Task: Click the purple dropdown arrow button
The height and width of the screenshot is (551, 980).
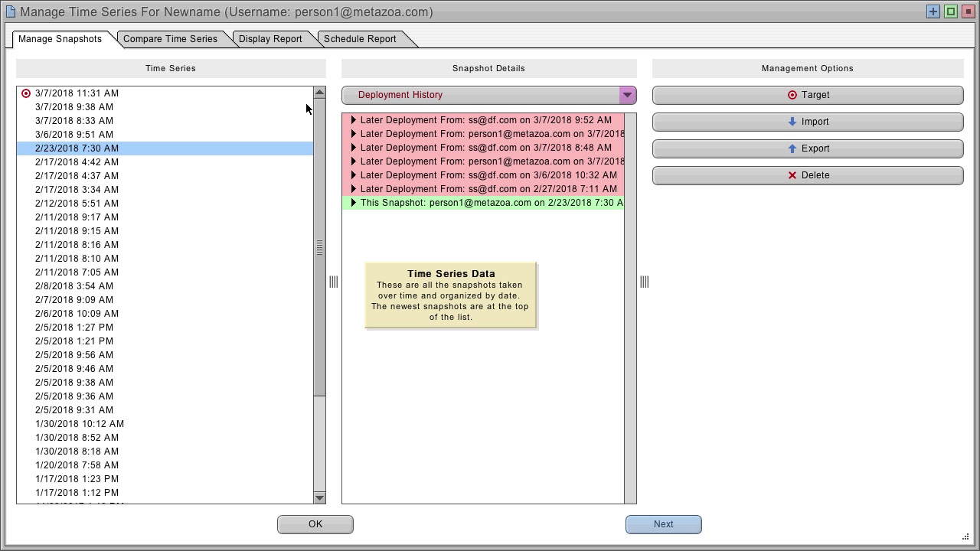Action: tap(627, 95)
